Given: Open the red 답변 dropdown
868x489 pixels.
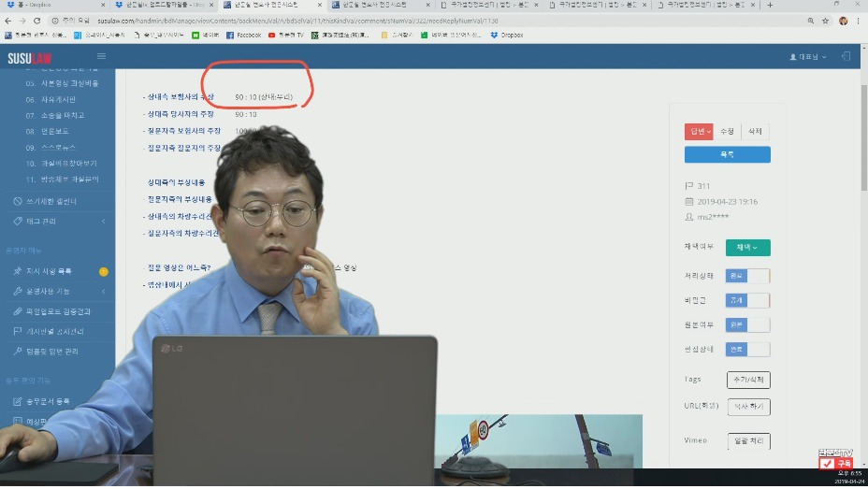Looking at the screenshot, I should click(x=699, y=132).
